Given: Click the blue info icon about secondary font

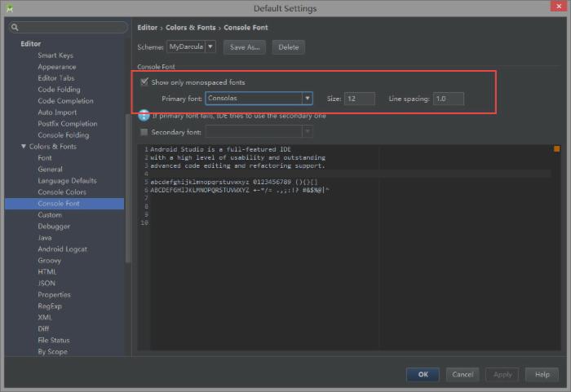Looking at the screenshot, I should coord(144,116).
